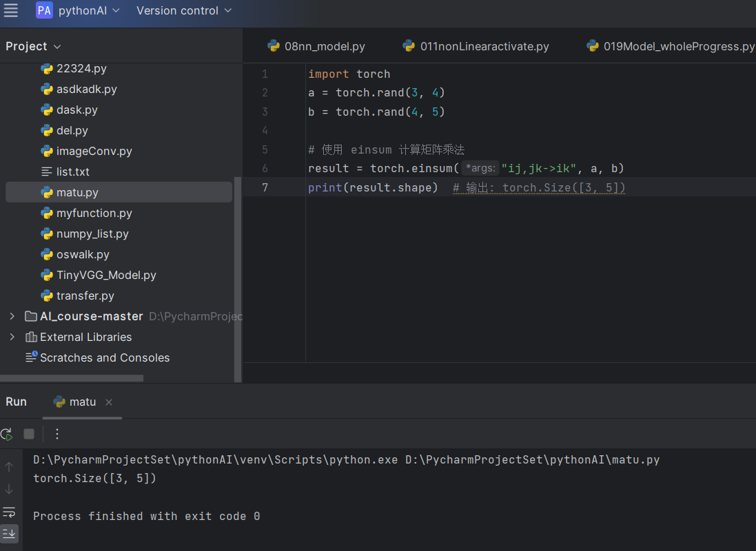Toggle Scroll to the End in console

tap(9, 533)
